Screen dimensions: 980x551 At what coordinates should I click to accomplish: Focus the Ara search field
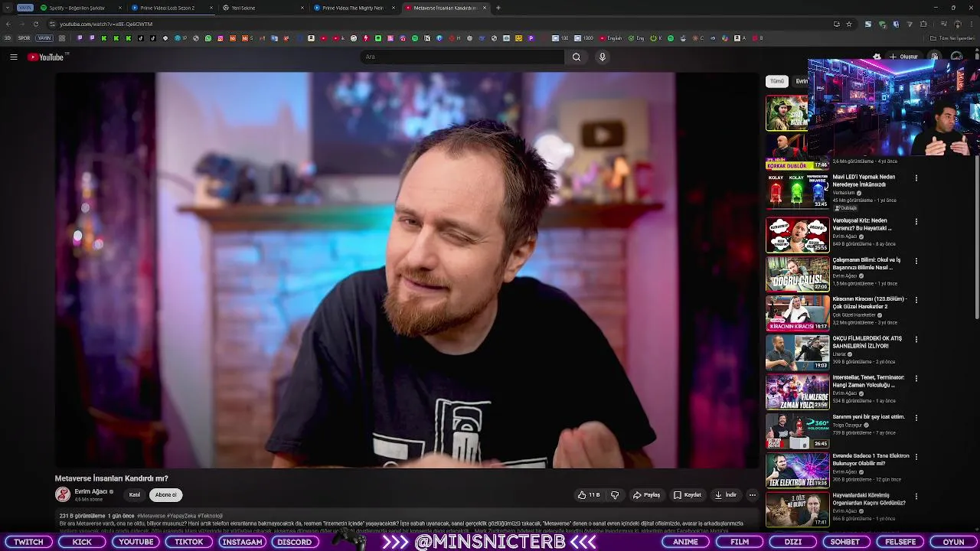coord(463,57)
